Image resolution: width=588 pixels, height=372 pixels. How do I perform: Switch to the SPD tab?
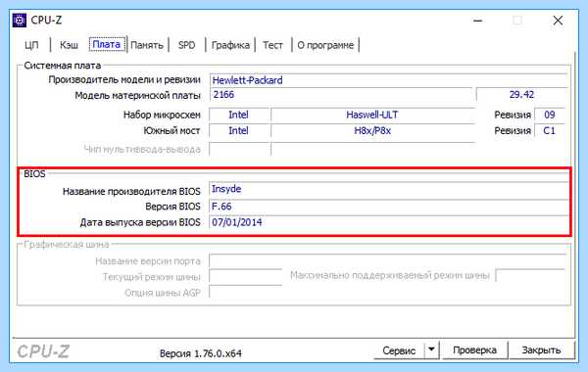187,45
